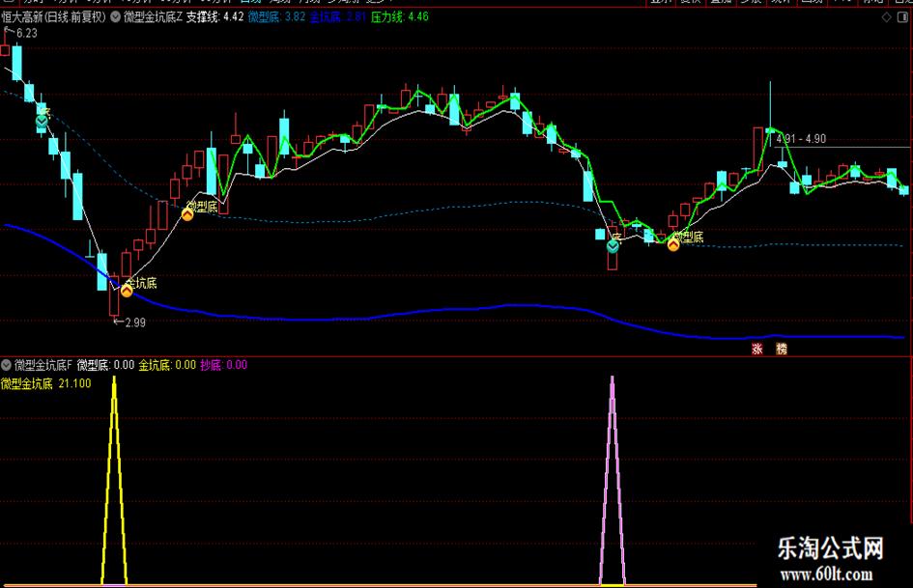Click the 支撑线: 4.42 value
This screenshot has width=913, height=588.
click(214, 16)
